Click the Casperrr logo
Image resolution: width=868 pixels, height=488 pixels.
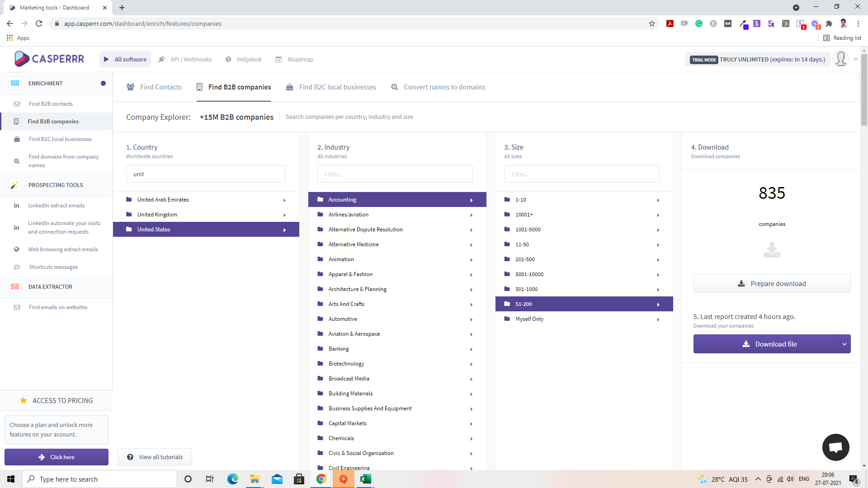pos(49,59)
